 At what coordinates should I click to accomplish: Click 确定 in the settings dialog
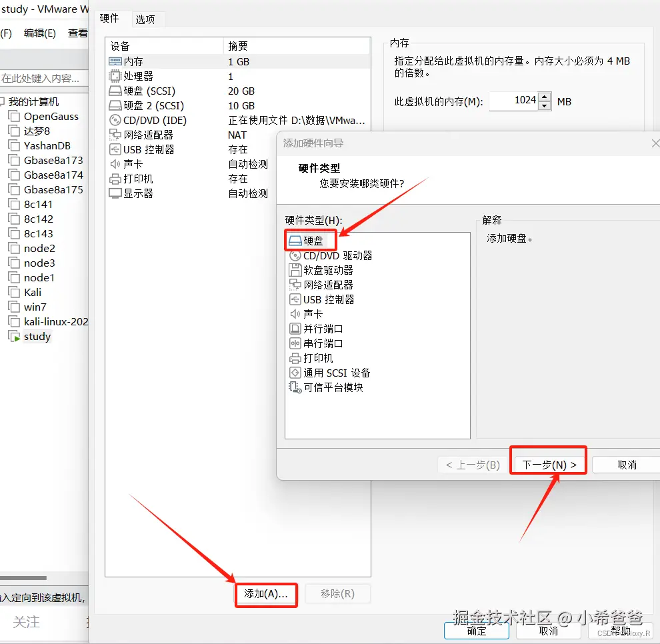pyautogui.click(x=477, y=631)
